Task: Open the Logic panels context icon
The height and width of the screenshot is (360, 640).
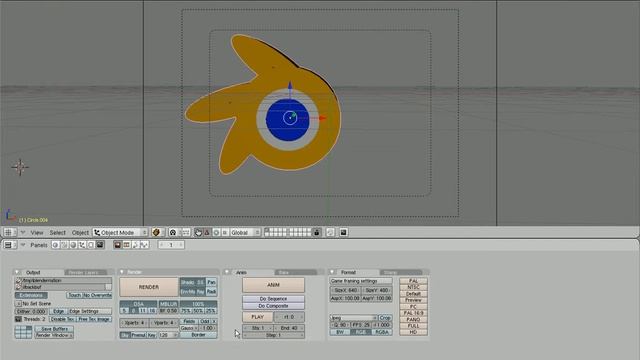Action: click(x=56, y=245)
